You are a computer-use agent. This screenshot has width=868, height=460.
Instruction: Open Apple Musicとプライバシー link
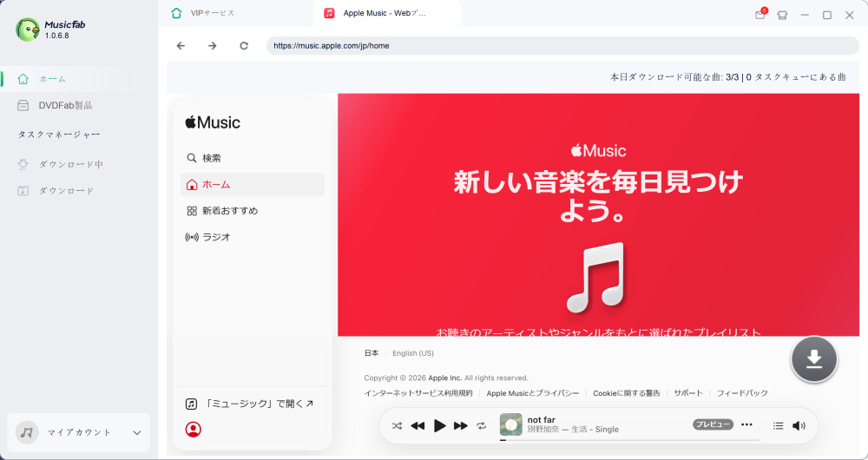pyautogui.click(x=533, y=393)
